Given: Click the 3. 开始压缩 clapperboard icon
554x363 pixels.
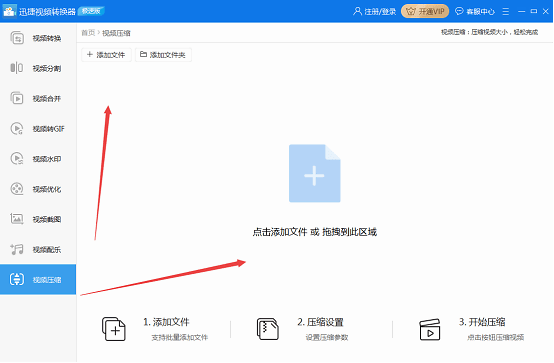Looking at the screenshot, I should coord(430,329).
